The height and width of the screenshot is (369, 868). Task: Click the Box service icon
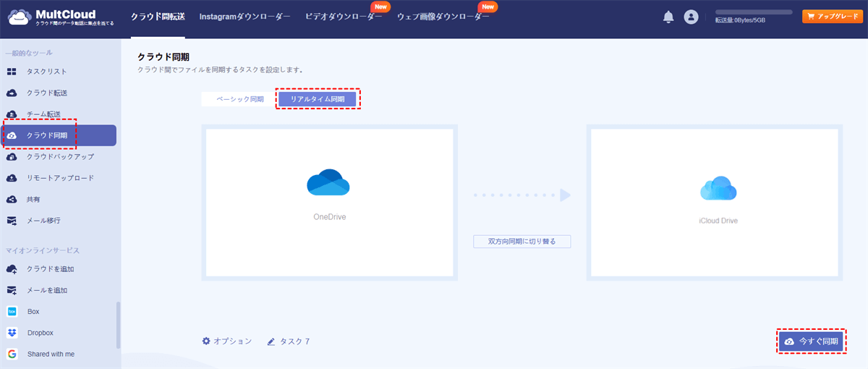12,311
